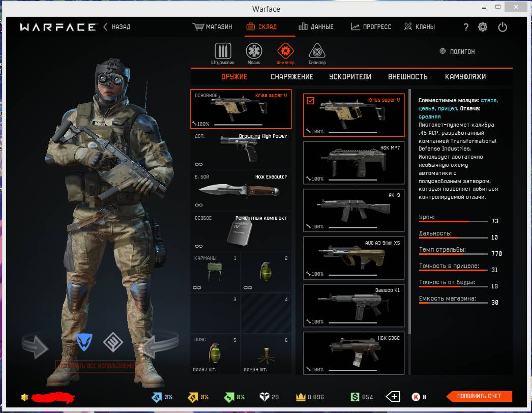Select the claymore mine in pocket slot 1
The width and height of the screenshot is (532, 413).
(215, 272)
